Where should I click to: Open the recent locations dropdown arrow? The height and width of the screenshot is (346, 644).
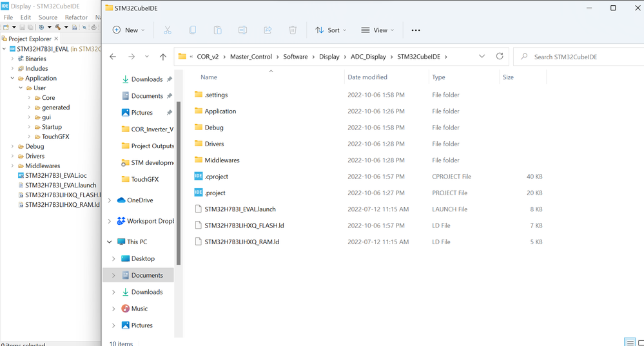pos(146,57)
